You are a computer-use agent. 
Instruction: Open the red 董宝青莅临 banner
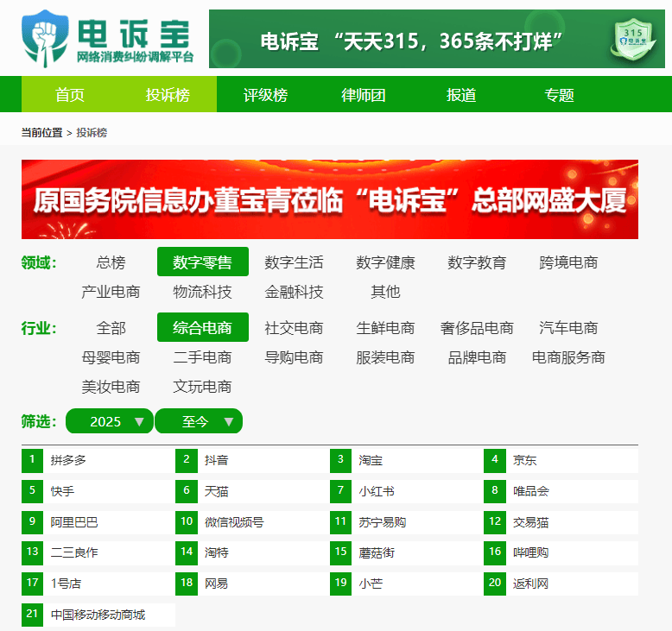coord(330,199)
